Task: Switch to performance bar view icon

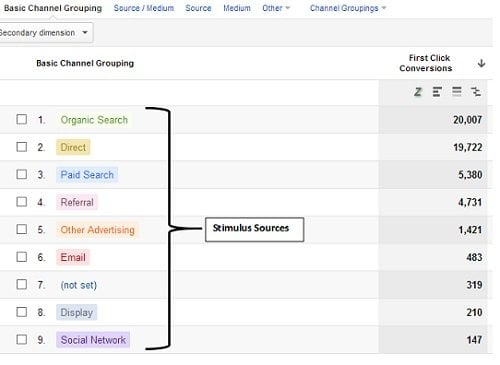Action: click(437, 91)
